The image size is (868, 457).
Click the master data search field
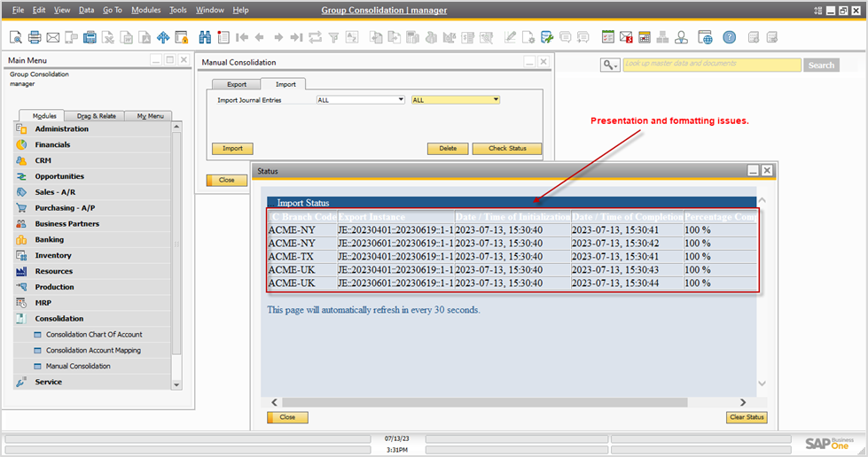[711, 65]
